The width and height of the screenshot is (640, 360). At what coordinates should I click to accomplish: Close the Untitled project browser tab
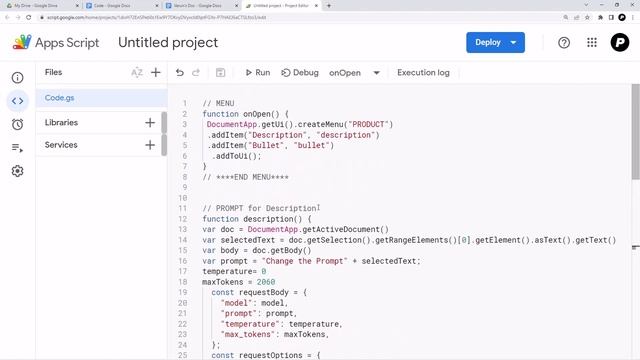316,6
